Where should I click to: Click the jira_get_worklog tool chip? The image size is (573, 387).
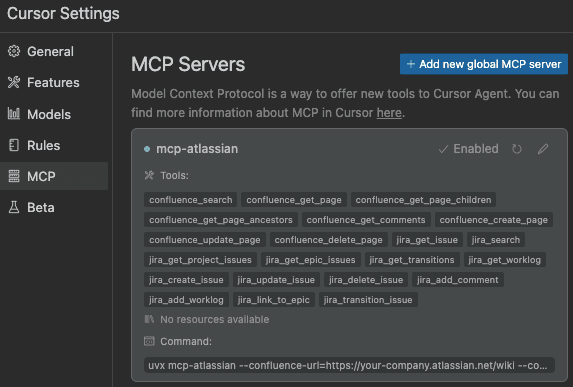click(504, 259)
